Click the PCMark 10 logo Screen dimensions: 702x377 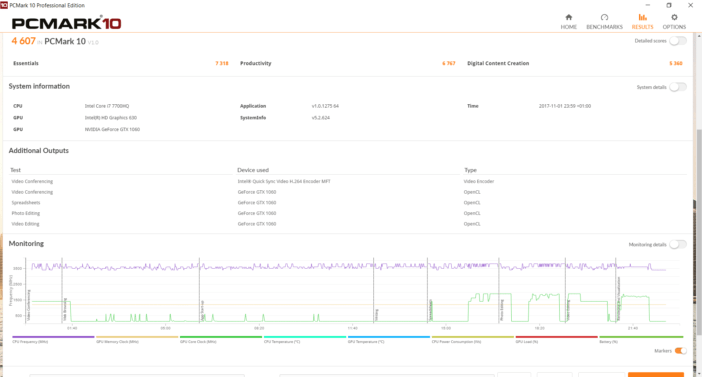[66, 23]
